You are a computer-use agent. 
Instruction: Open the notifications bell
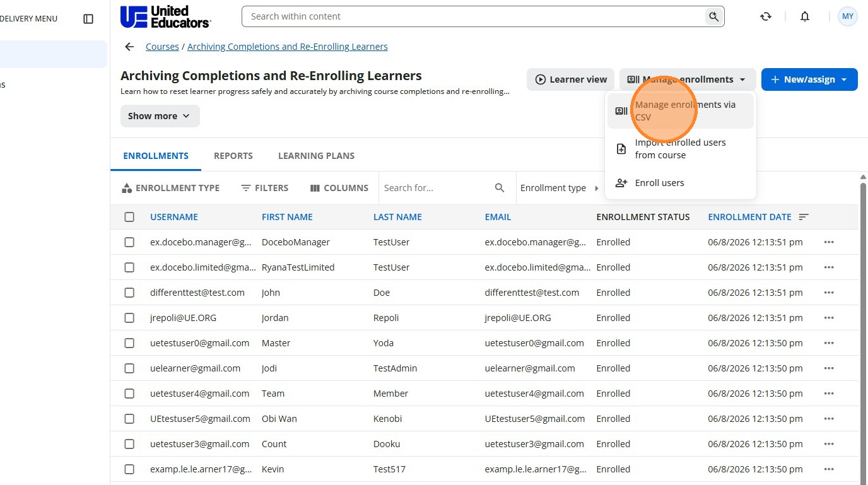(805, 17)
